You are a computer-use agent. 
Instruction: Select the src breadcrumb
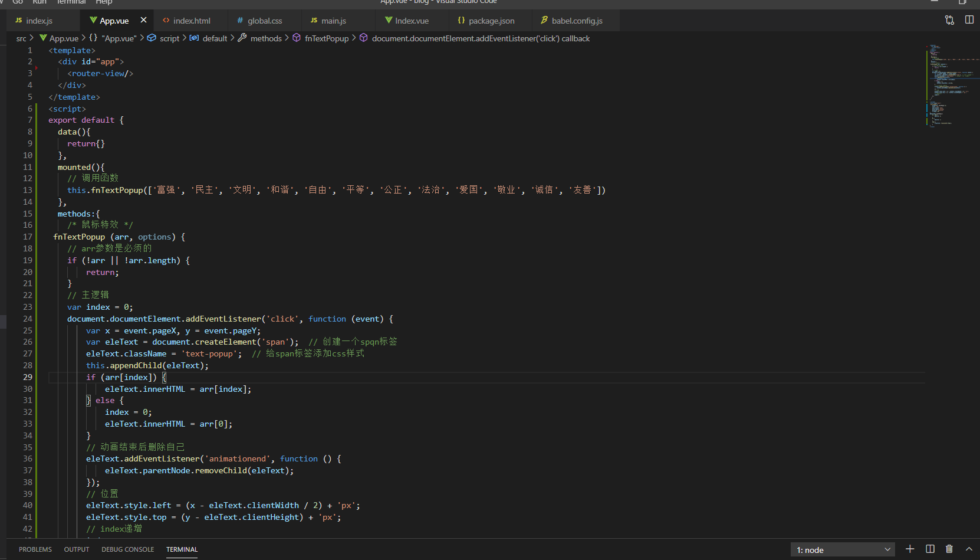pyautogui.click(x=21, y=38)
